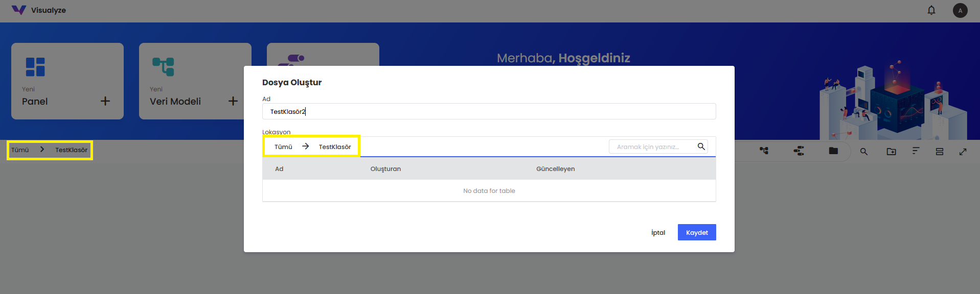Click the Oluşturan column header
The height and width of the screenshot is (294, 980).
[385, 169]
